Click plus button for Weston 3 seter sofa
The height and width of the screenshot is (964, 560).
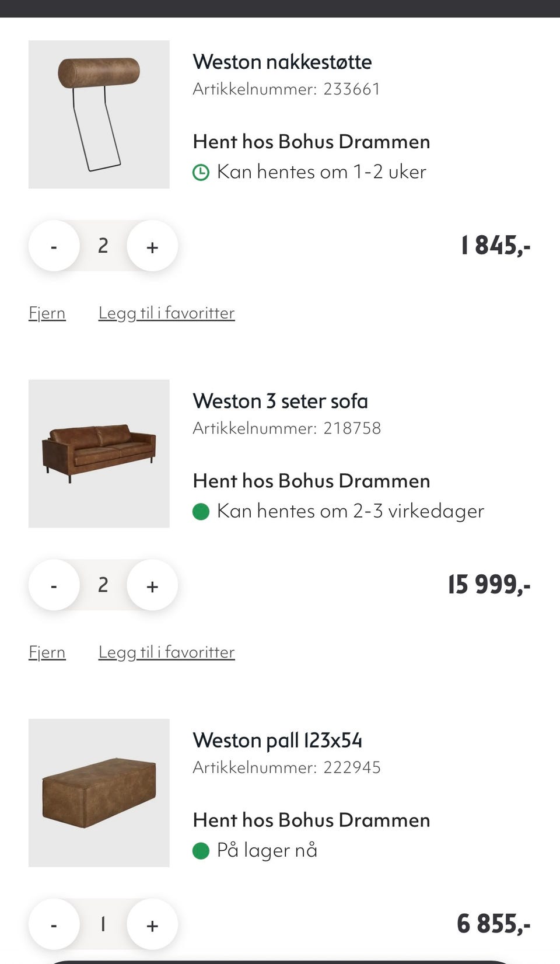(x=152, y=585)
